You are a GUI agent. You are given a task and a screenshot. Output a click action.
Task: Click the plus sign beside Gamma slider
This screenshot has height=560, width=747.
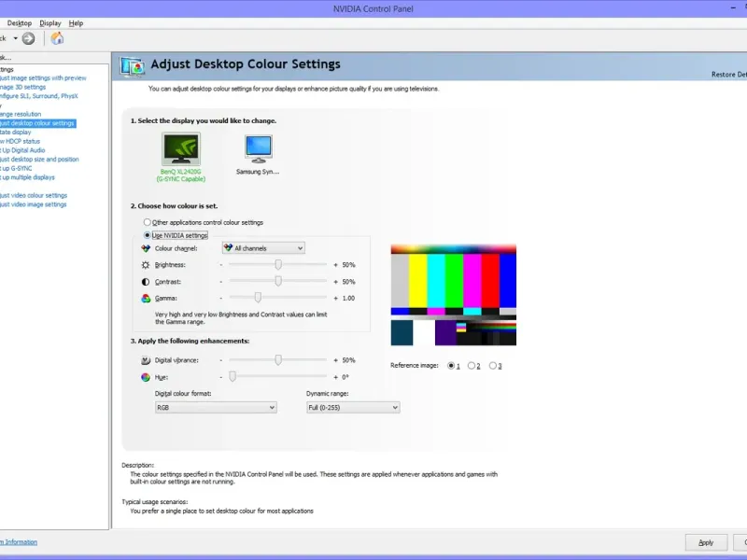pyautogui.click(x=335, y=298)
